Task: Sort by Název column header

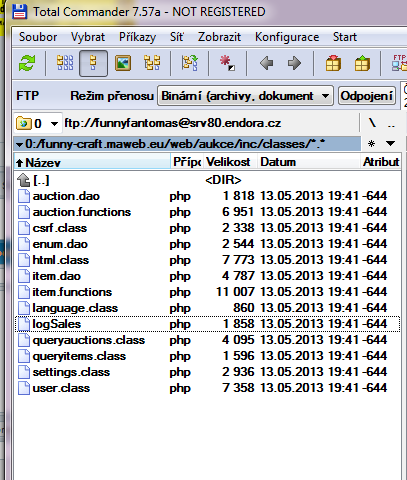Action: pos(92,162)
